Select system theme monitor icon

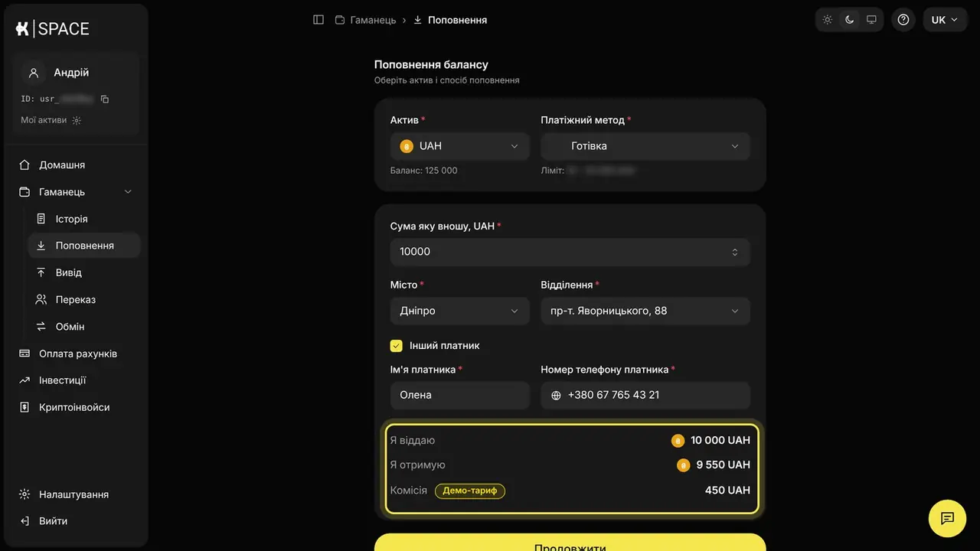point(871,20)
